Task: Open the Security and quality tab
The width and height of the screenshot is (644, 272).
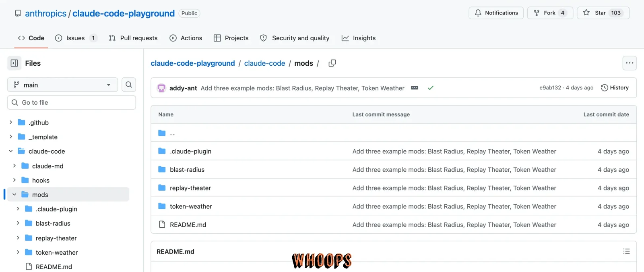Action: pos(295,38)
